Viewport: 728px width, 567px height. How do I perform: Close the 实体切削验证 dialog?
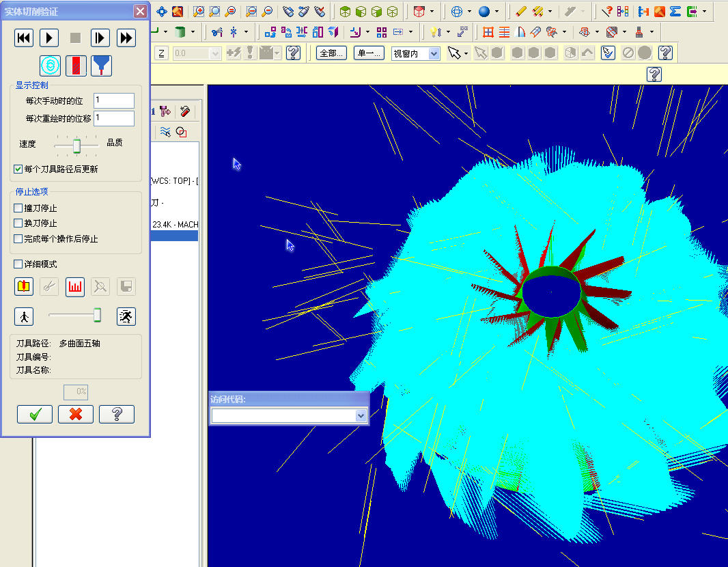point(140,11)
